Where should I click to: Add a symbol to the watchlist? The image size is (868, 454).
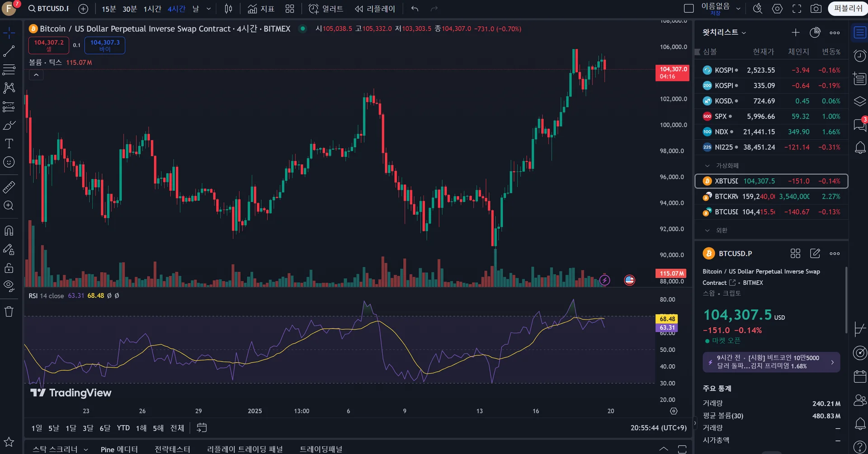(796, 33)
